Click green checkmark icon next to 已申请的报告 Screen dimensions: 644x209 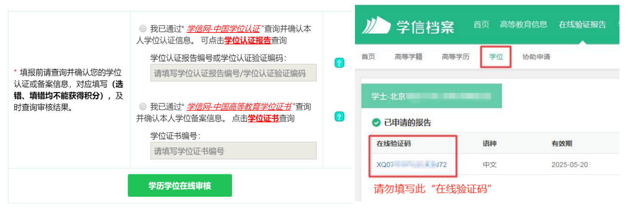[x=376, y=122]
